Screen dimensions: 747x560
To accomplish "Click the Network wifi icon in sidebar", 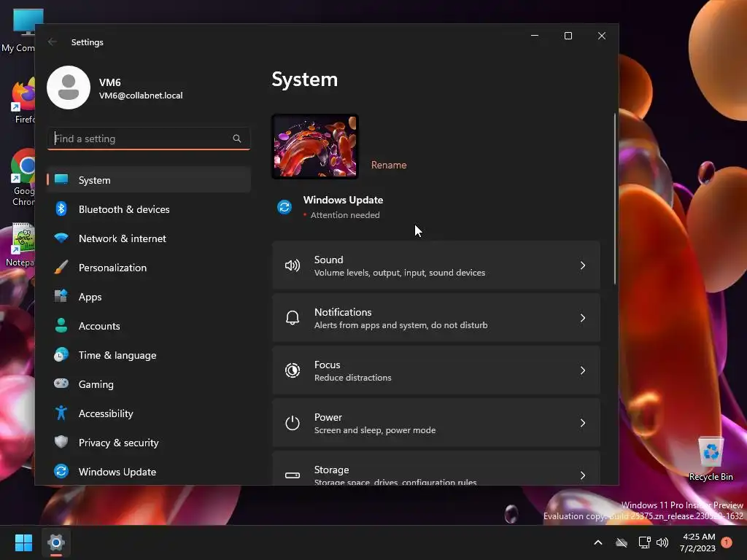I will [61, 238].
